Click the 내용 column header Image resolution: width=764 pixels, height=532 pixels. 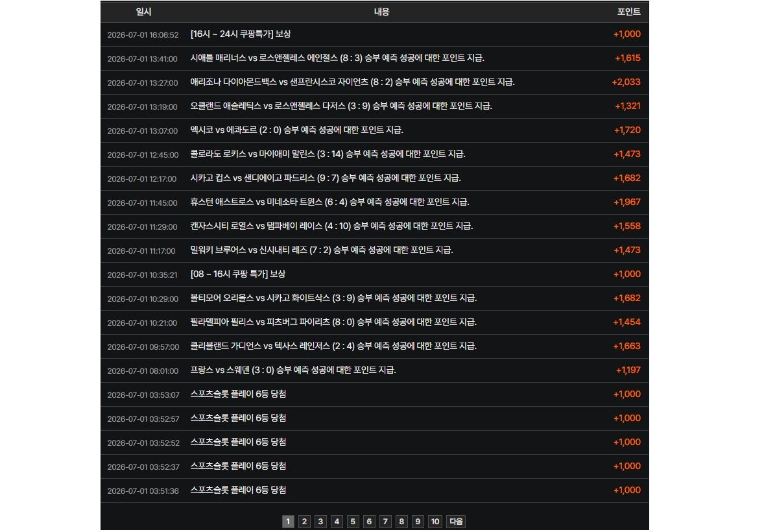(381, 12)
